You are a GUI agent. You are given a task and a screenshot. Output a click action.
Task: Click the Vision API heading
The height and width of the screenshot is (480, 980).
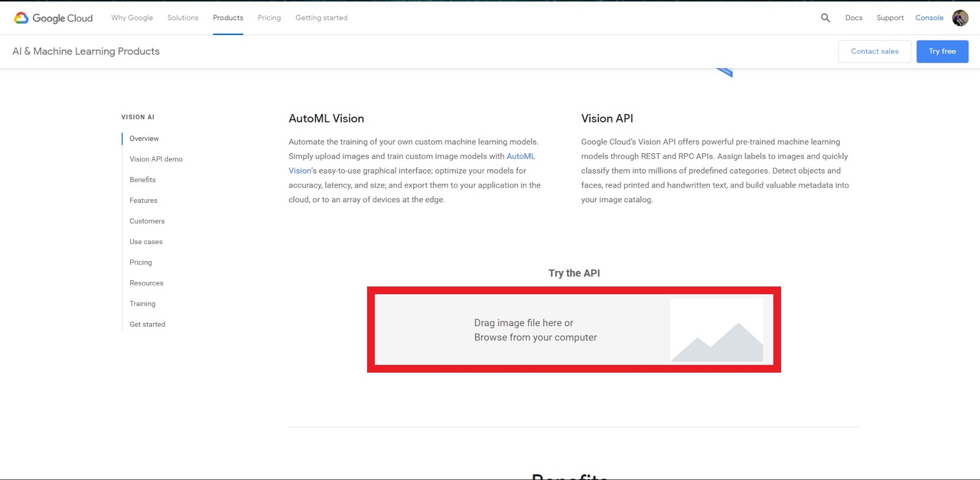(x=607, y=118)
